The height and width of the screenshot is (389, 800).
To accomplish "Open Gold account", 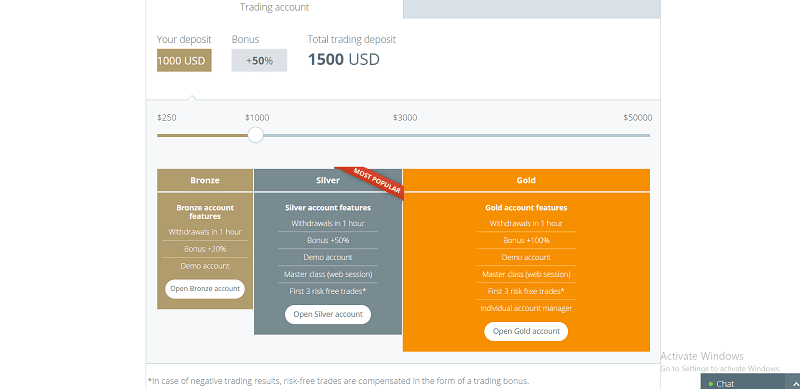I will (x=526, y=331).
